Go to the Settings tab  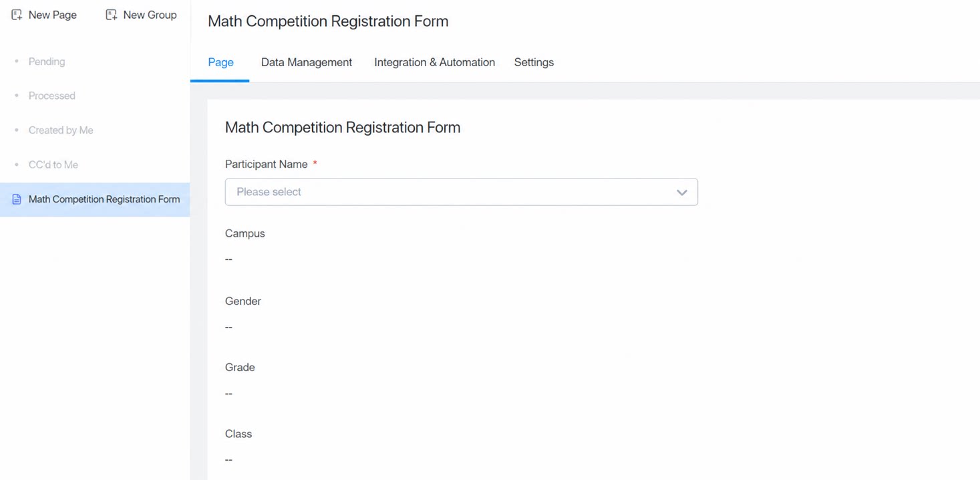point(534,62)
